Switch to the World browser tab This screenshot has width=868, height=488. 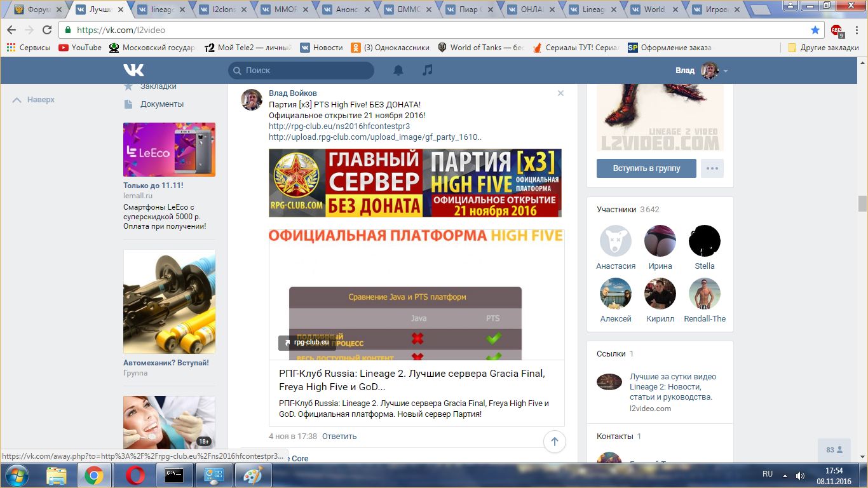pyautogui.click(x=653, y=10)
